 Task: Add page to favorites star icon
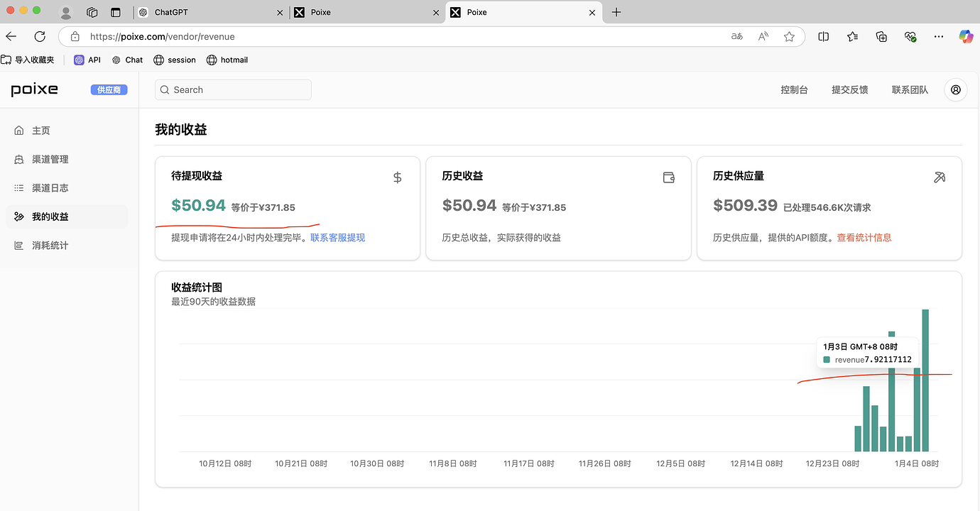point(789,36)
